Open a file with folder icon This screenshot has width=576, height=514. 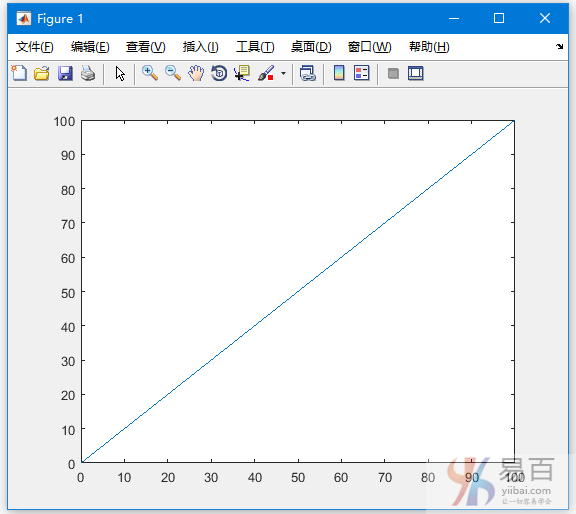coord(42,73)
